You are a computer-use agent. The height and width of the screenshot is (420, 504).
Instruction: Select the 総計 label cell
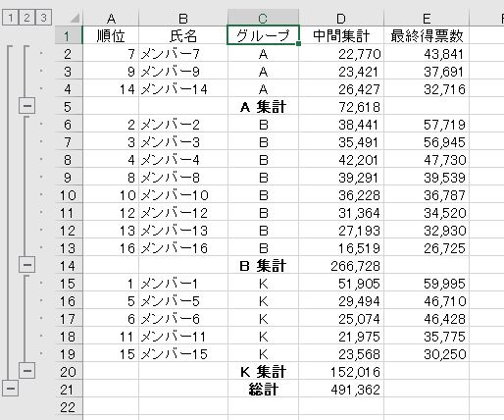(263, 389)
